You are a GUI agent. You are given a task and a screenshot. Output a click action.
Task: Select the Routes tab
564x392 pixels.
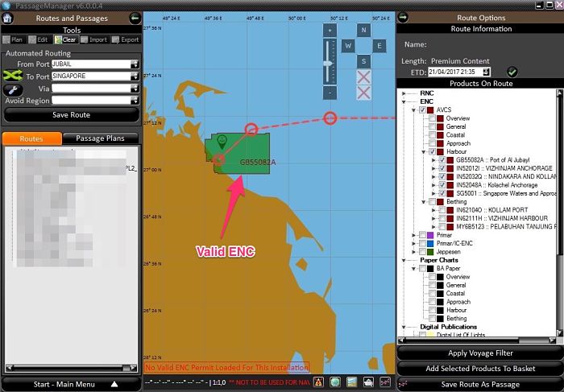pos(31,138)
